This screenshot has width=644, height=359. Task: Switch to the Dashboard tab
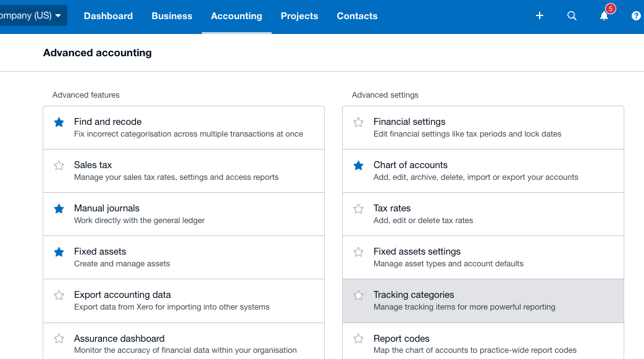pyautogui.click(x=108, y=16)
